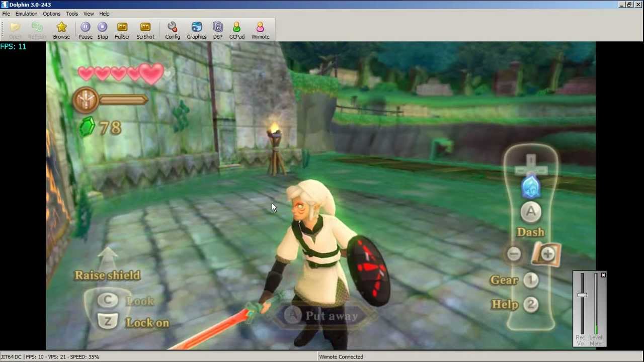Pause emulation with the Pause button
Viewport: 644px width, 362px height.
(86, 30)
